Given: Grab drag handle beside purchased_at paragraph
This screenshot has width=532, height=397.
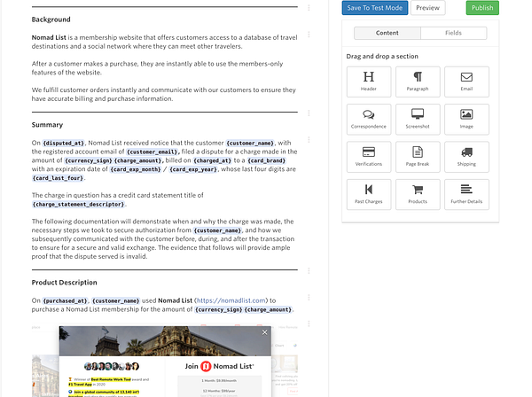Looking at the screenshot, I should pyautogui.click(x=309, y=298).
